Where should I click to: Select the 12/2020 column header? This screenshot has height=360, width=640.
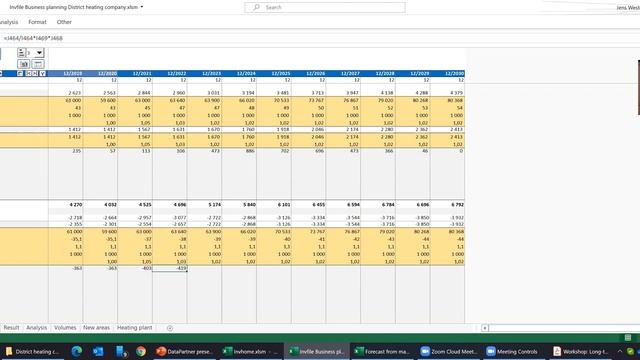(x=100, y=73)
